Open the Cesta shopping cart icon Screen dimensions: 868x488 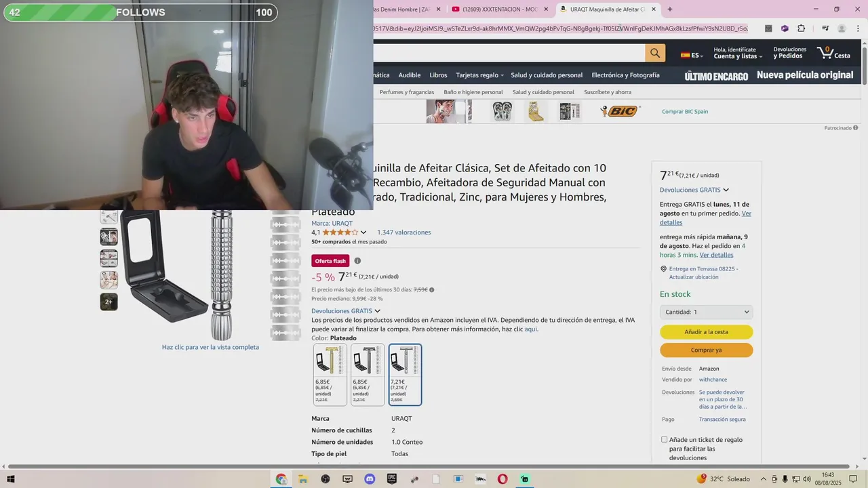833,53
